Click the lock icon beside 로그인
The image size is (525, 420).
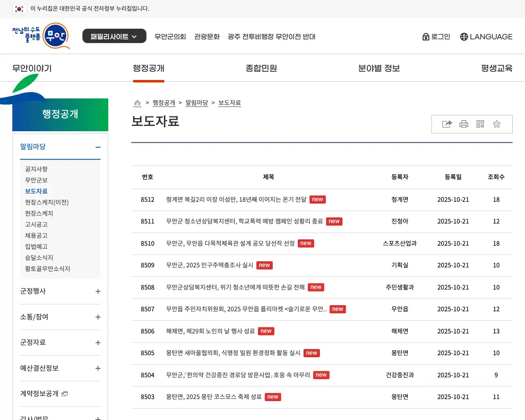pyautogui.click(x=426, y=37)
